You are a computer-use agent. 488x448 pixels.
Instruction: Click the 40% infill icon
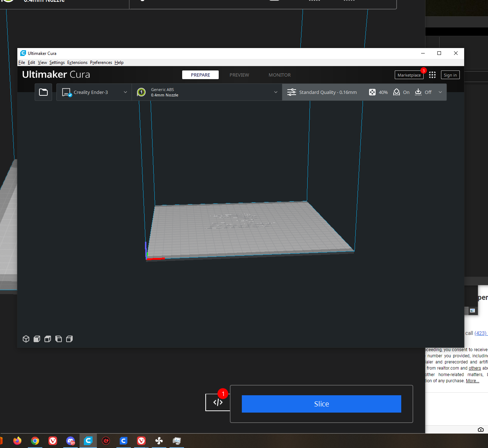(372, 92)
